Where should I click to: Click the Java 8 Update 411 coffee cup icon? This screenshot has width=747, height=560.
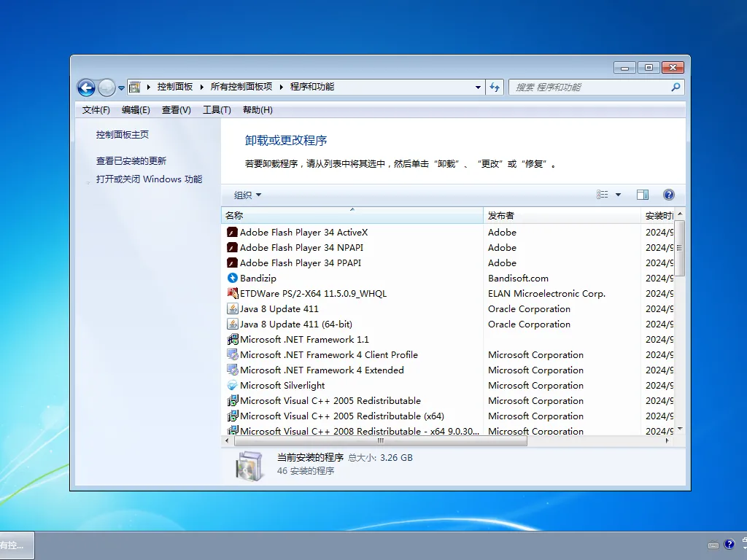pyautogui.click(x=233, y=308)
